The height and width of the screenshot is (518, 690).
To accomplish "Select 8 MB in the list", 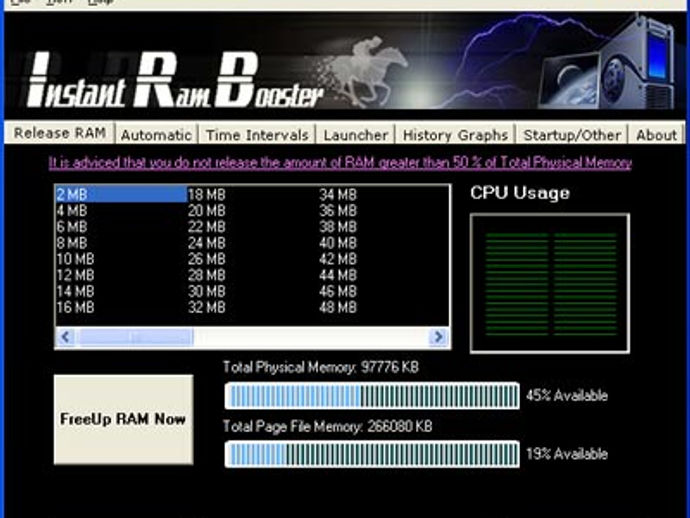I will click(72, 243).
